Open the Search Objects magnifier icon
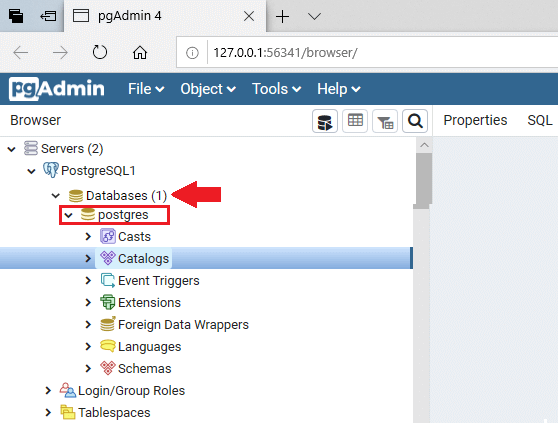Viewport: 558px width, 423px height. coord(415,121)
